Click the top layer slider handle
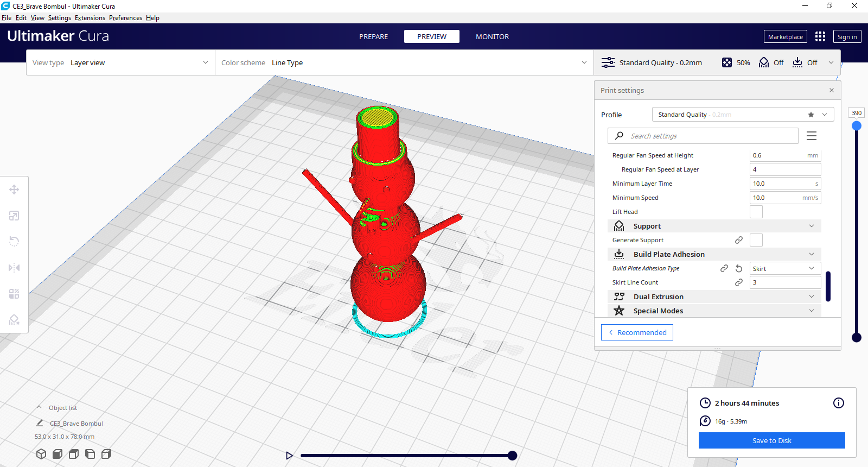The width and height of the screenshot is (868, 467). (x=857, y=125)
